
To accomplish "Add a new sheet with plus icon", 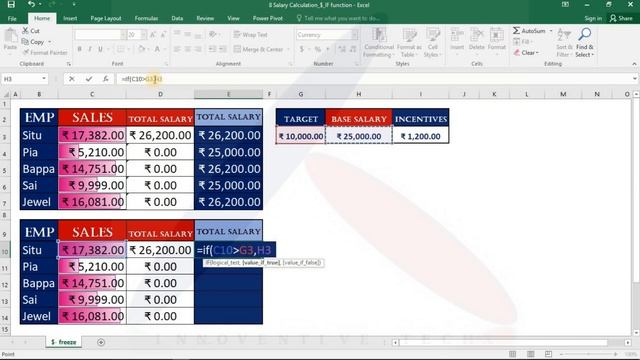I will (101, 342).
